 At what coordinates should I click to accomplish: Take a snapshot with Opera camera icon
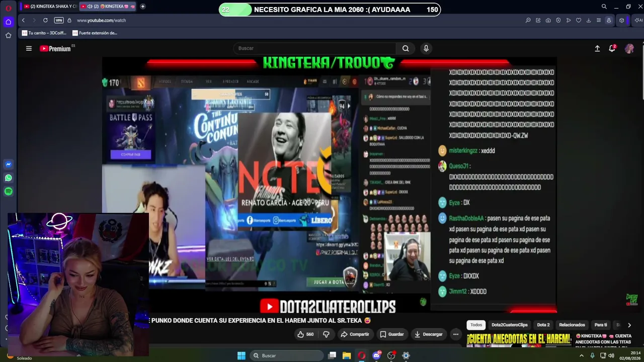(548, 20)
